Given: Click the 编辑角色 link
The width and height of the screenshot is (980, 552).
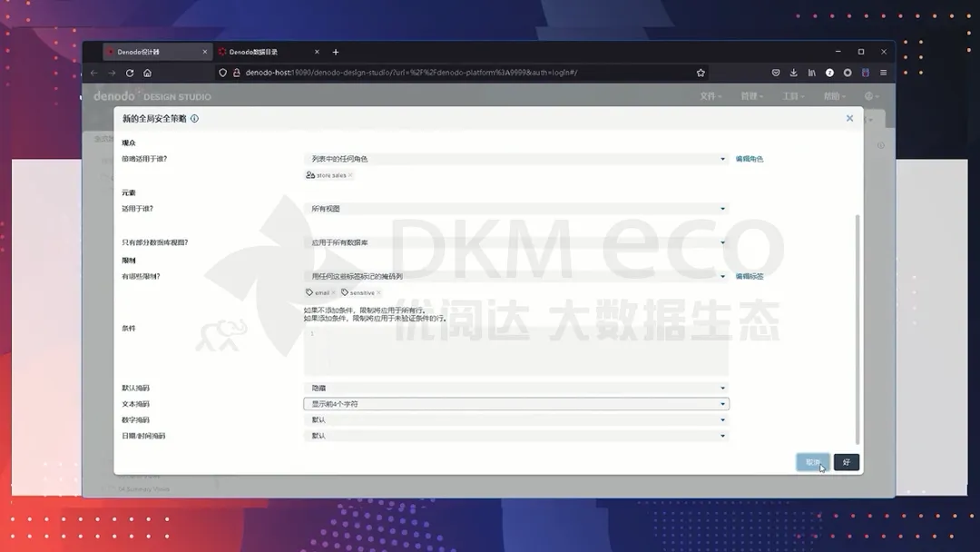Looking at the screenshot, I should 749,159.
